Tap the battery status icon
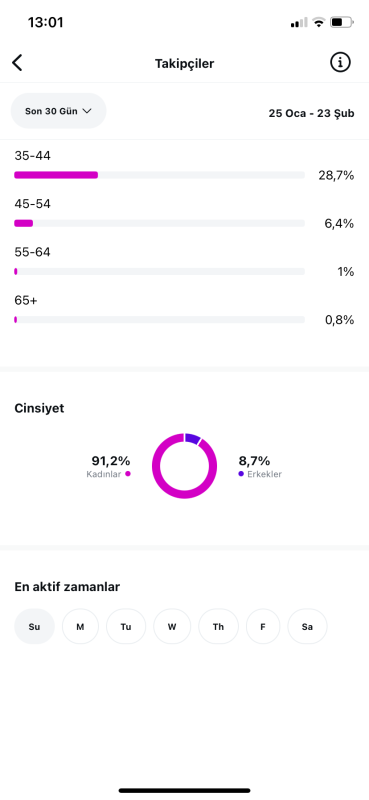The width and height of the screenshot is (369, 800). pos(342,22)
